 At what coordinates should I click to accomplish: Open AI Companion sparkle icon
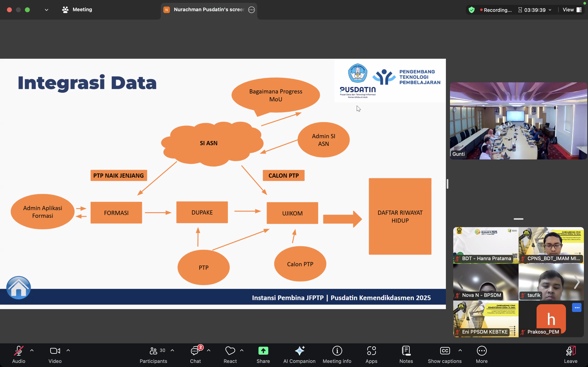click(x=299, y=351)
